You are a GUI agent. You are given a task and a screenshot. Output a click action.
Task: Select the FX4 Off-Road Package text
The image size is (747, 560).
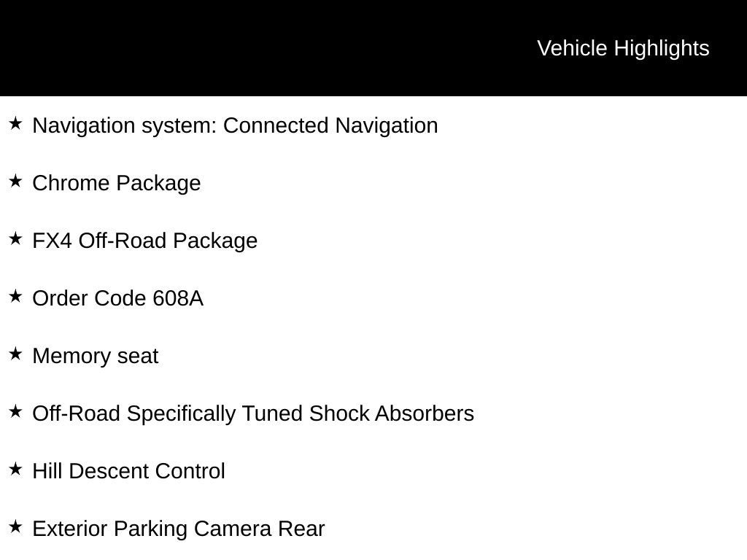pyautogui.click(x=145, y=241)
